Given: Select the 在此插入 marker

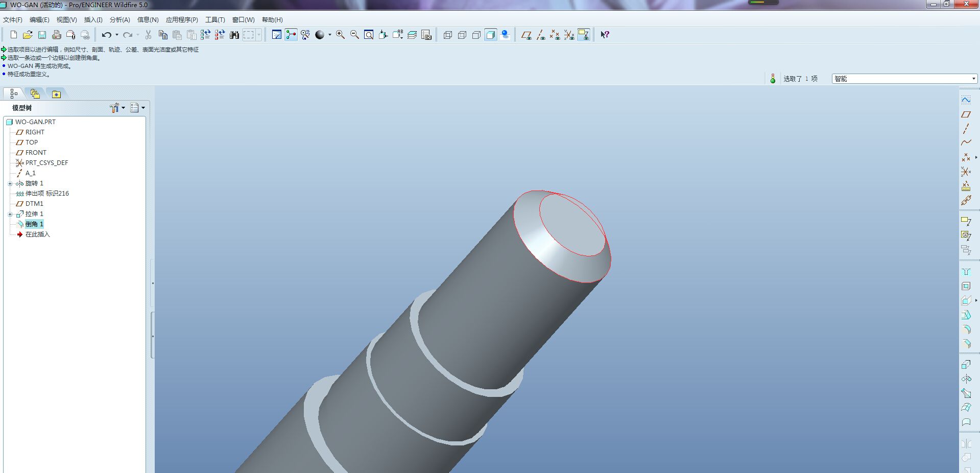Looking at the screenshot, I should pyautogui.click(x=37, y=234).
